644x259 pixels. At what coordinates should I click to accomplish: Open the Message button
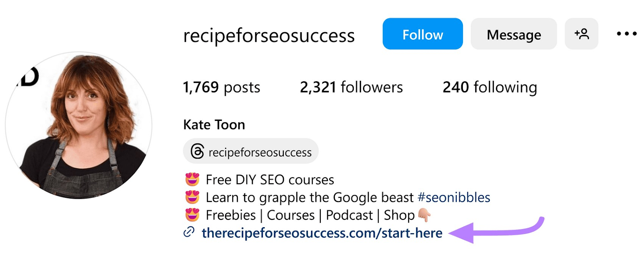pos(514,34)
